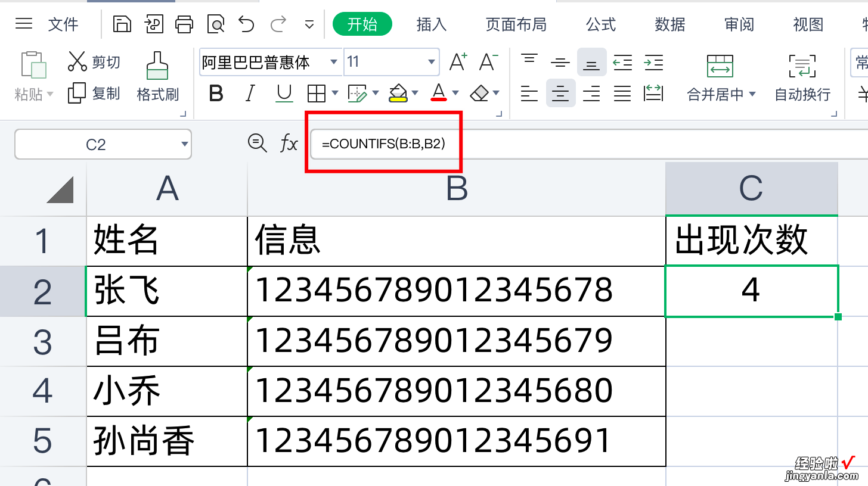This screenshot has width=868, height=486.
Task: Click formula bar with COUNTIFS formula
Action: point(589,144)
